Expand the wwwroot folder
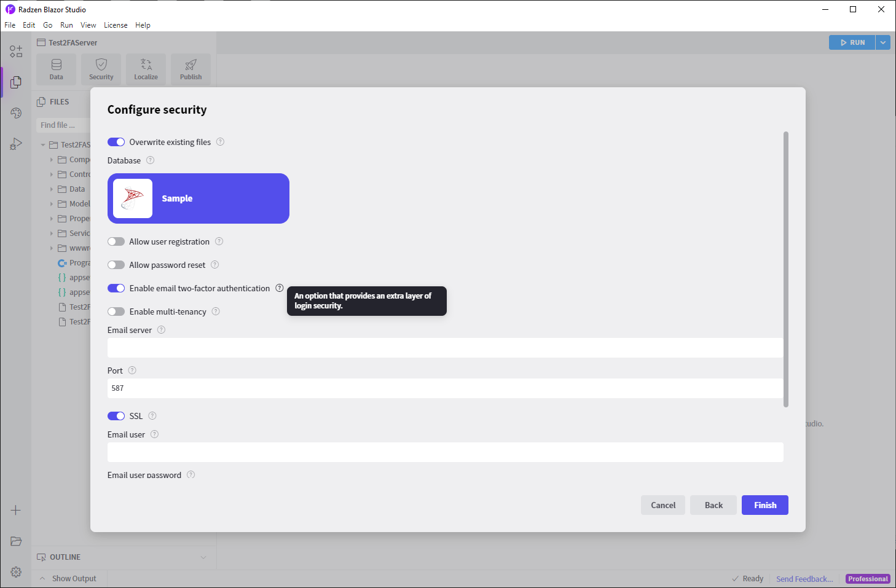896x588 pixels. click(x=52, y=248)
